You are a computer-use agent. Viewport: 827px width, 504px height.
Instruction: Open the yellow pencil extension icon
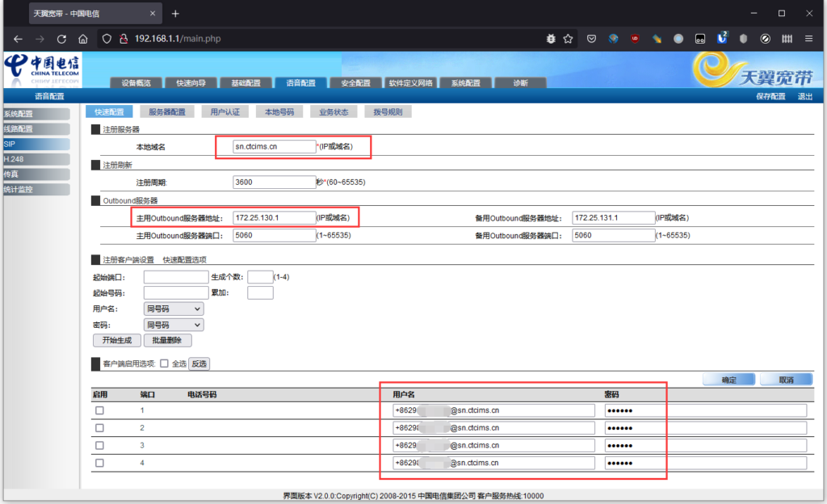point(657,39)
